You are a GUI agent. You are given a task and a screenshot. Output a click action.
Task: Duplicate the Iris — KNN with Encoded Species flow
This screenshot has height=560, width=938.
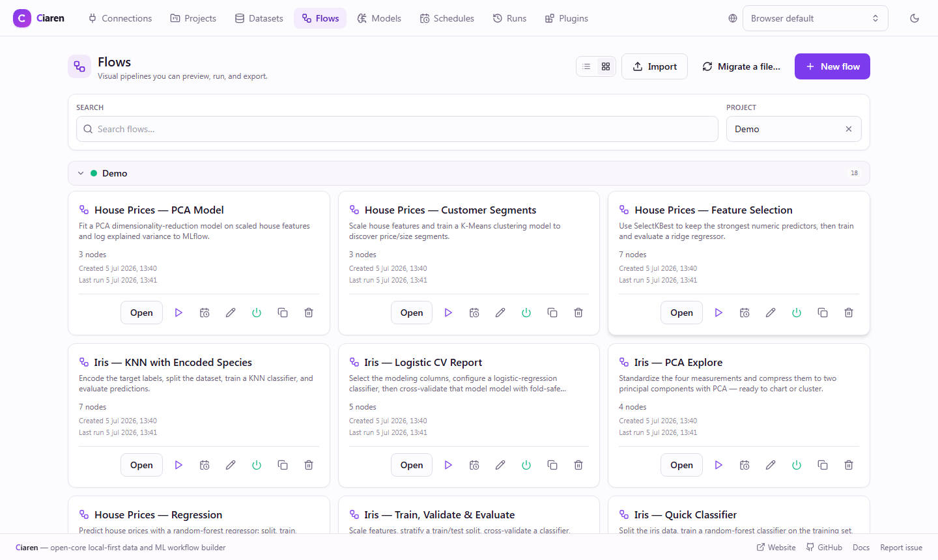(283, 465)
